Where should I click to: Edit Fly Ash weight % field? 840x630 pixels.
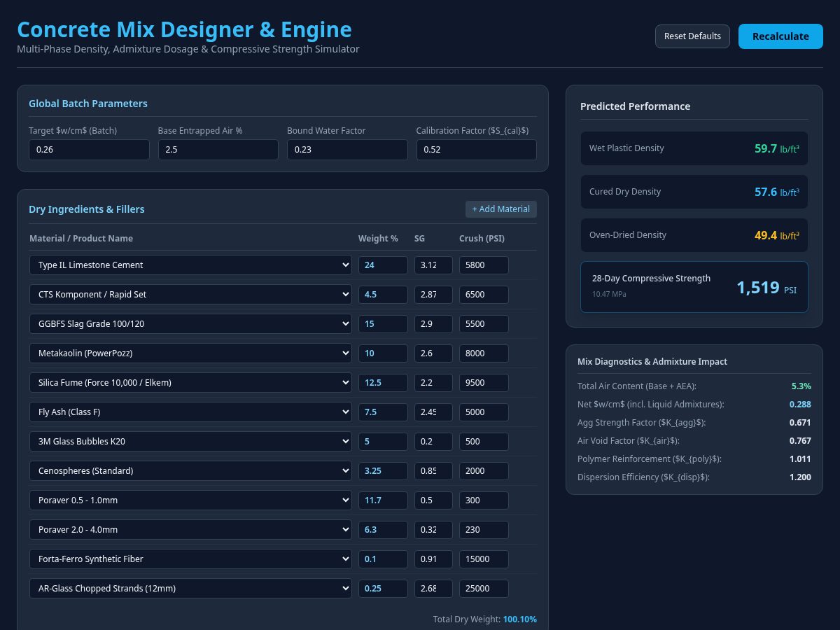tap(383, 412)
